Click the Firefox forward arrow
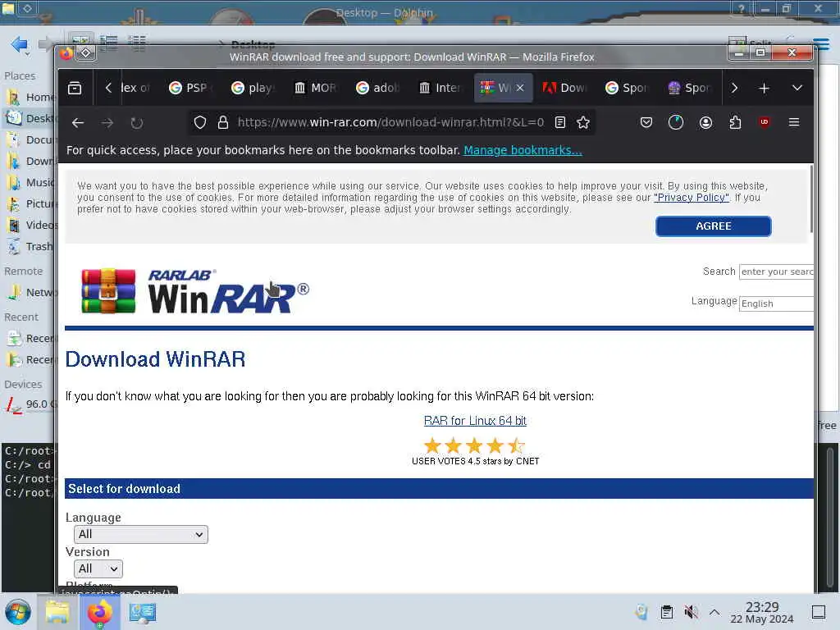Screen dimensions: 840x630 point(107,123)
